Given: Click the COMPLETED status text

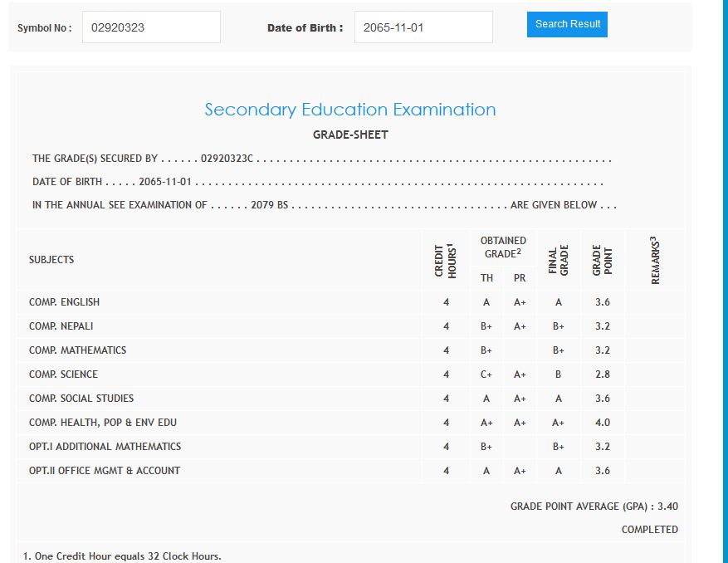Looking at the screenshot, I should [x=649, y=529].
